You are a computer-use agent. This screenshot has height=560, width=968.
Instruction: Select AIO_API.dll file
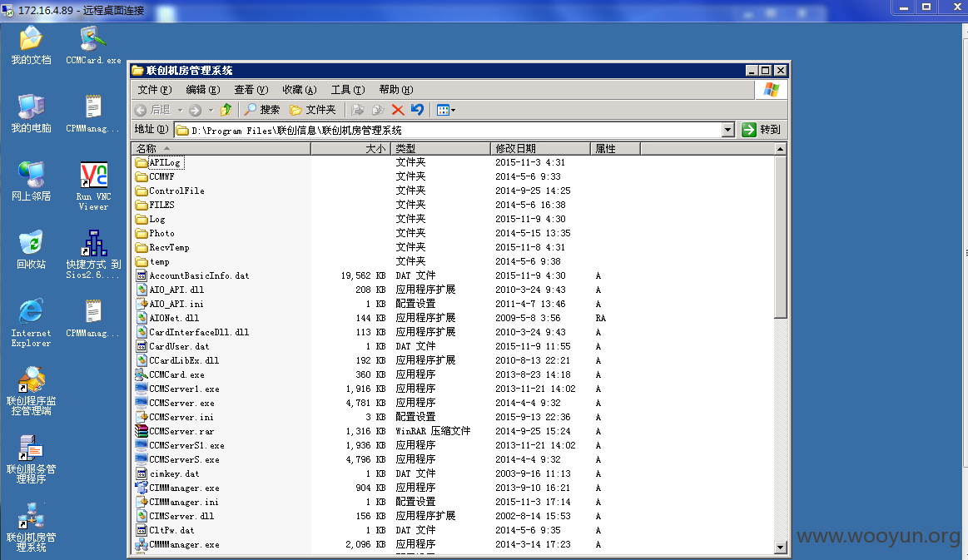coord(170,290)
